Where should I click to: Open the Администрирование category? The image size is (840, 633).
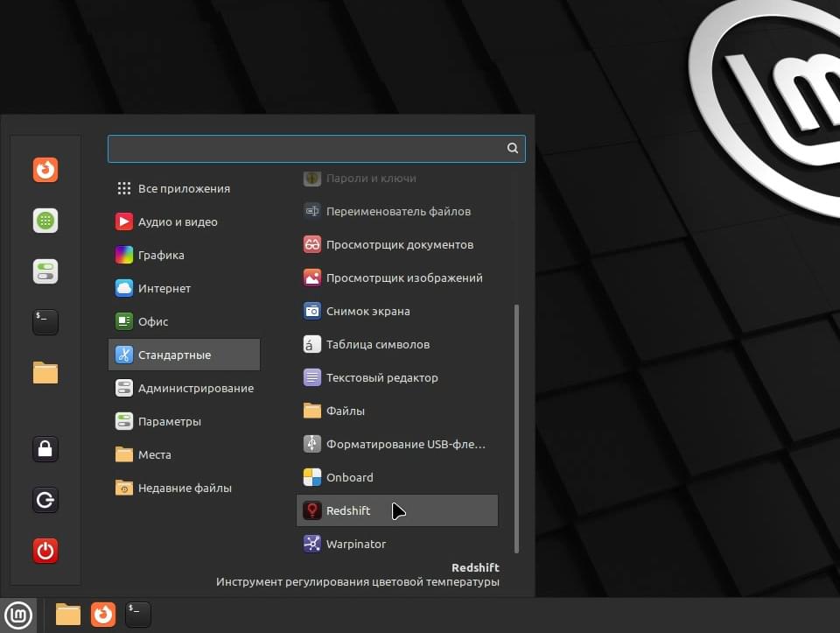pyautogui.click(x=185, y=388)
